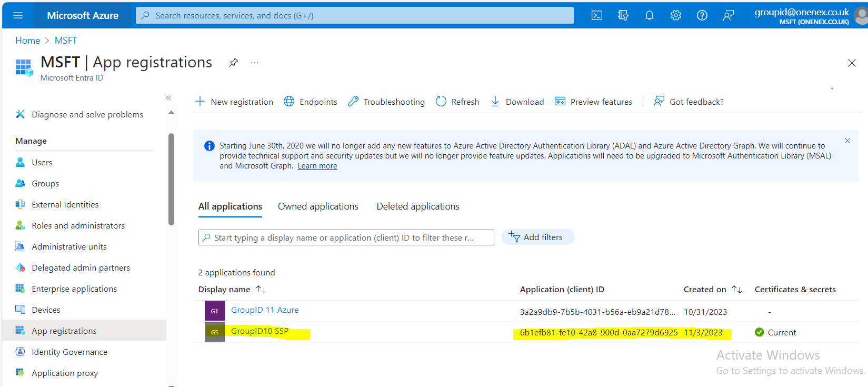Open the GroupID10 SSP application link
The height and width of the screenshot is (387, 868).
(260, 331)
